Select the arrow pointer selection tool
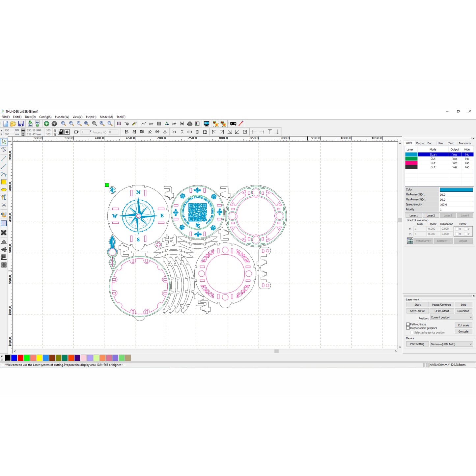This screenshot has width=476, height=476. (4, 142)
